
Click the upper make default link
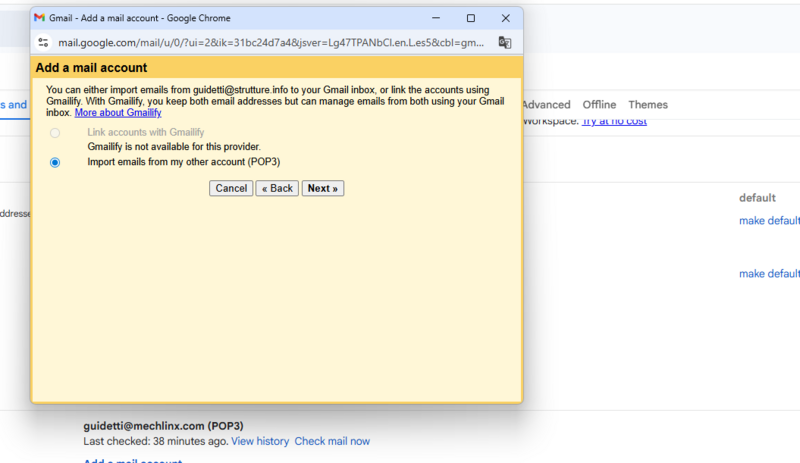tap(769, 221)
